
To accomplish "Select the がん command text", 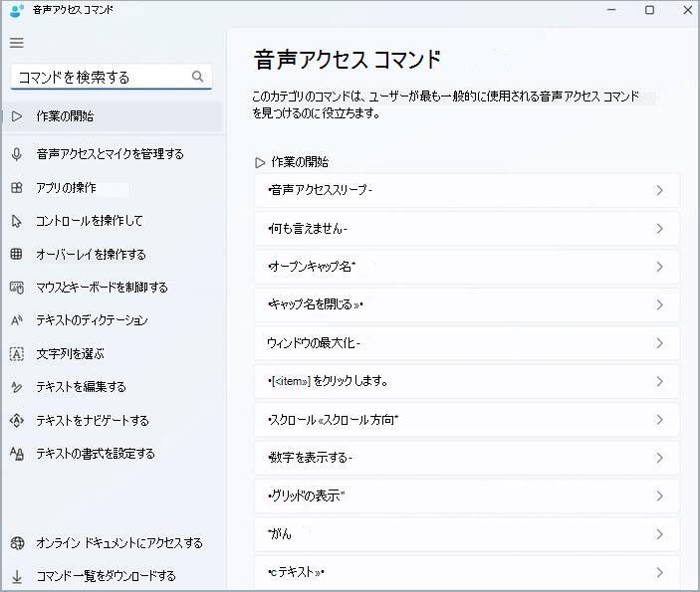I will (x=280, y=533).
